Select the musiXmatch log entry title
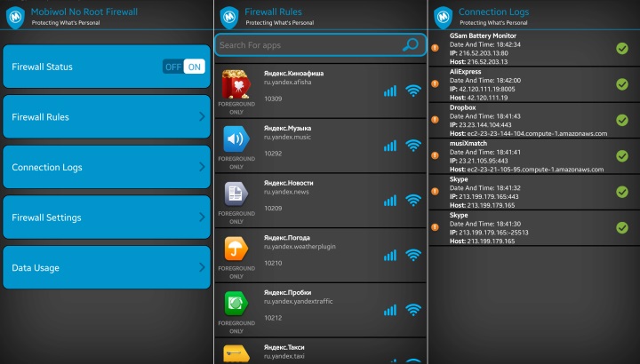The image size is (640, 364). 468,144
